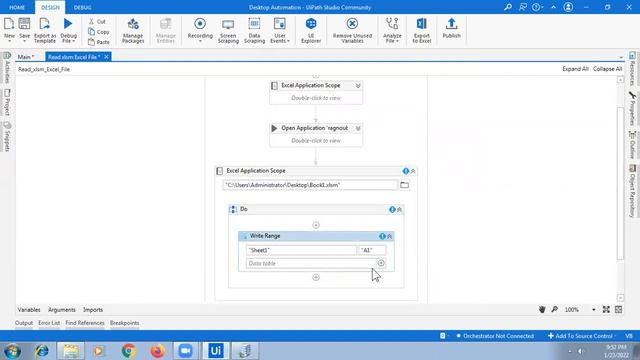Open the Analyze File dropdown
The image size is (640, 360).
click(392, 30)
